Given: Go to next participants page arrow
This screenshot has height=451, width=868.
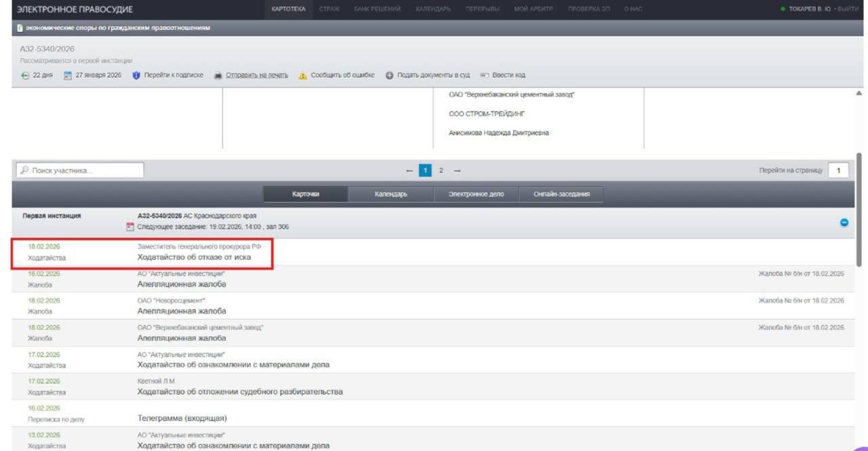Looking at the screenshot, I should point(457,170).
